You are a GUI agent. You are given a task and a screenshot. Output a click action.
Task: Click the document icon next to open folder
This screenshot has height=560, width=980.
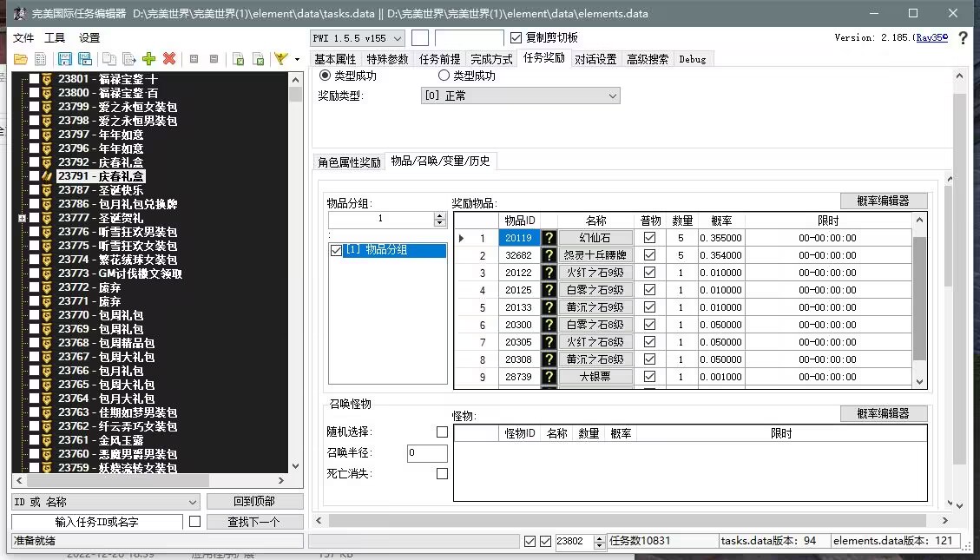tap(41, 59)
